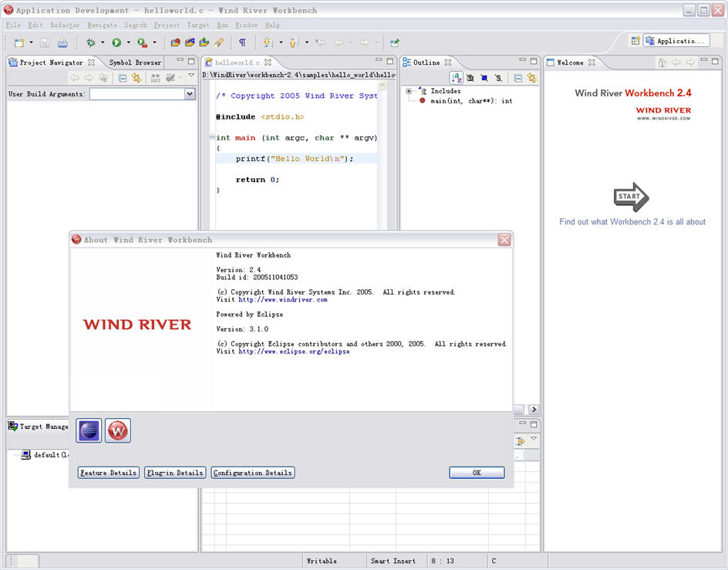Click the Application Development perspective button
This screenshot has height=570, width=728.
coord(676,41)
